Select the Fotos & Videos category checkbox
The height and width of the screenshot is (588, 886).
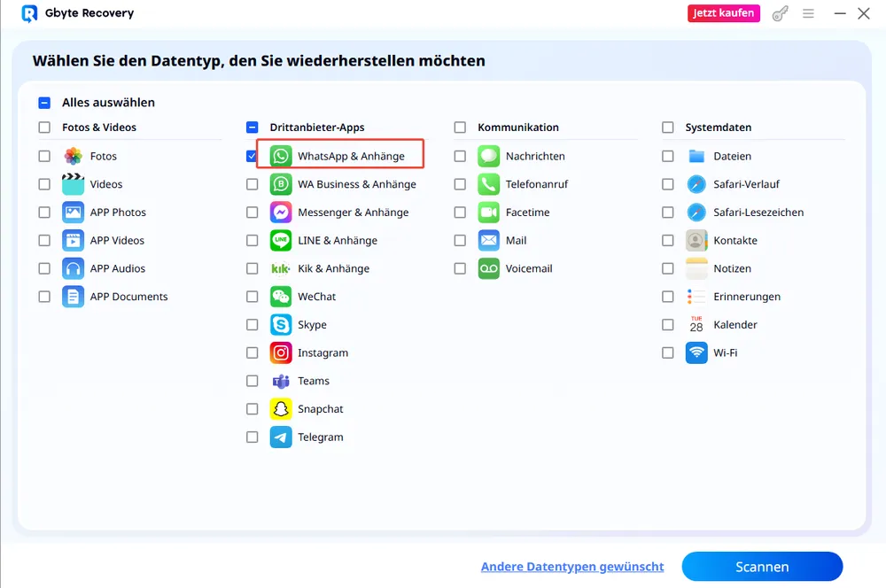pos(44,128)
